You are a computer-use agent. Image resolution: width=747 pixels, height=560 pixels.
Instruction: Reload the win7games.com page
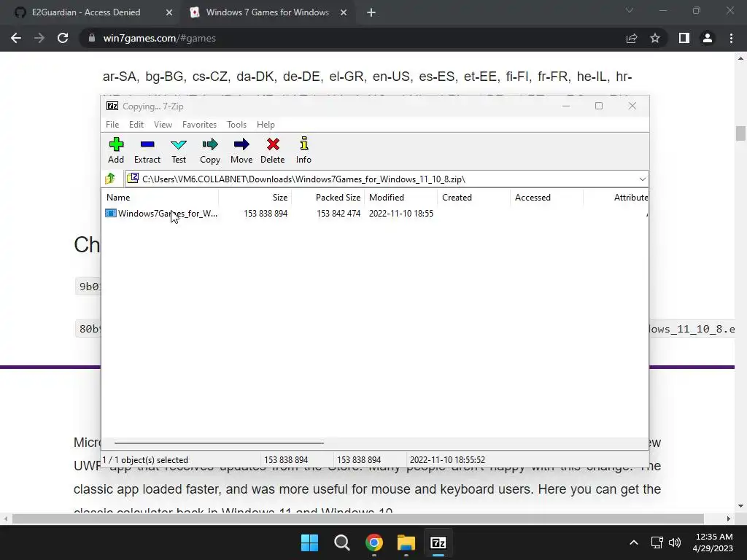click(x=63, y=38)
